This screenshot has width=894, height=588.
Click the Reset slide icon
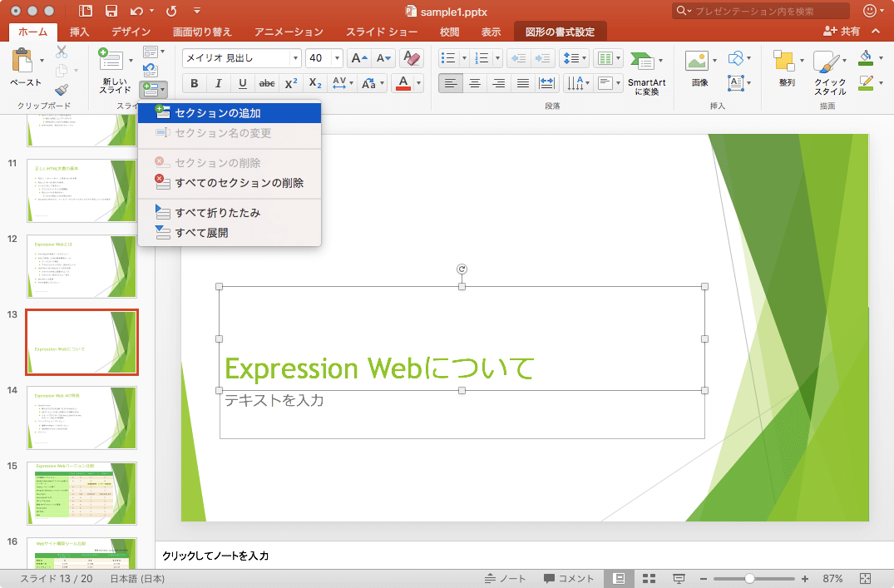coord(150,70)
